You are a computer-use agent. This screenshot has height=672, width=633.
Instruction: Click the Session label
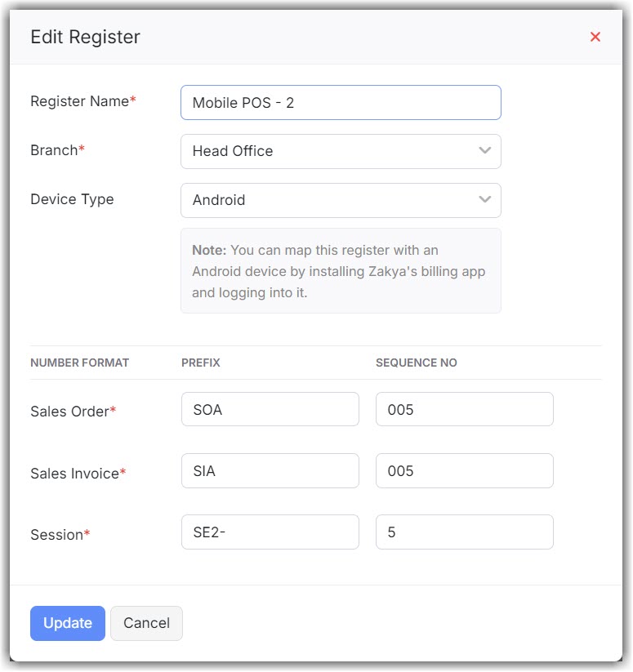point(56,535)
